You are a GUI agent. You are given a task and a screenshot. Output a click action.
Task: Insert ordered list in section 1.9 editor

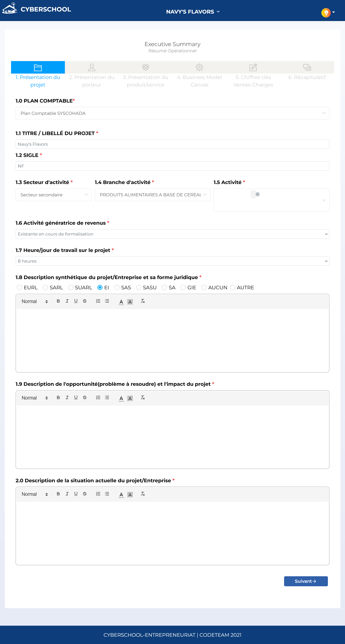pyautogui.click(x=98, y=397)
